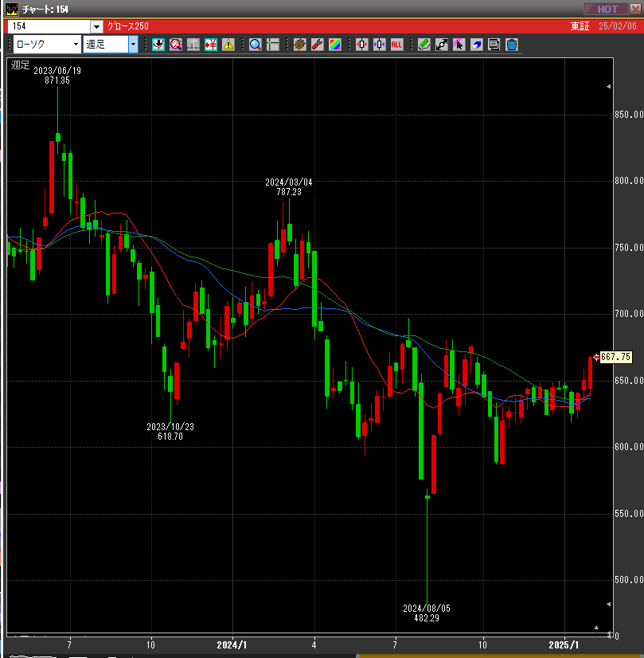Click the peak label 787.23
Viewport: 644px width, 658px height.
click(289, 192)
